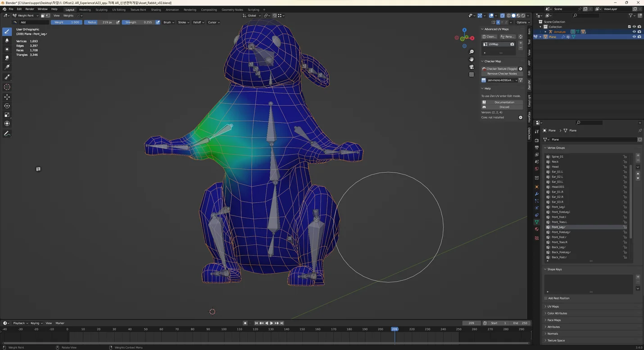Open the Material properties tab icon
The image size is (644, 350).
(536, 229)
